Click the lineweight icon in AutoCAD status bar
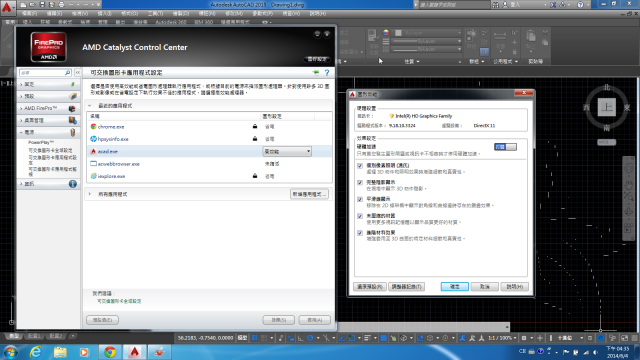 coord(367,338)
